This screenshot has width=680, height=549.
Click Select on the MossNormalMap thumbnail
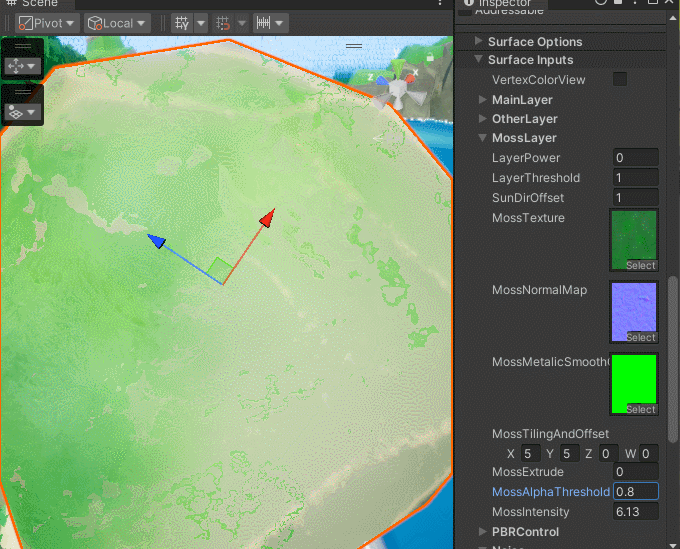click(640, 337)
